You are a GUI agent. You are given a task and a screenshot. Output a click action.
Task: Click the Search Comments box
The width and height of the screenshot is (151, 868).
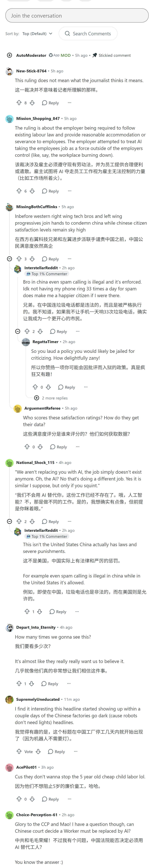(88, 34)
